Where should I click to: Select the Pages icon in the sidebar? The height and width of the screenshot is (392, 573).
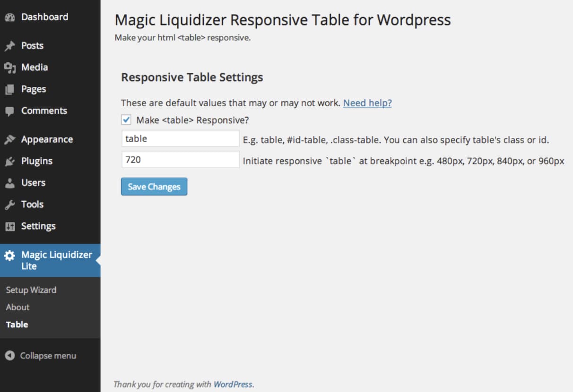[x=10, y=89]
